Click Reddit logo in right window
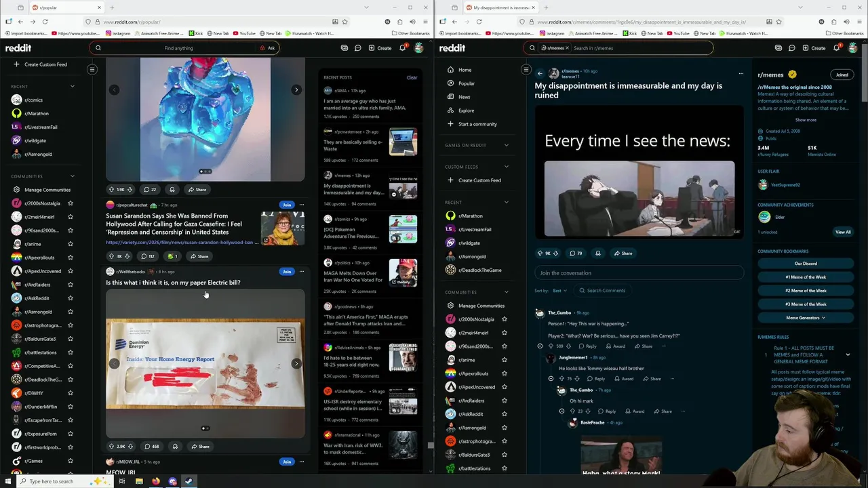 [x=452, y=48]
